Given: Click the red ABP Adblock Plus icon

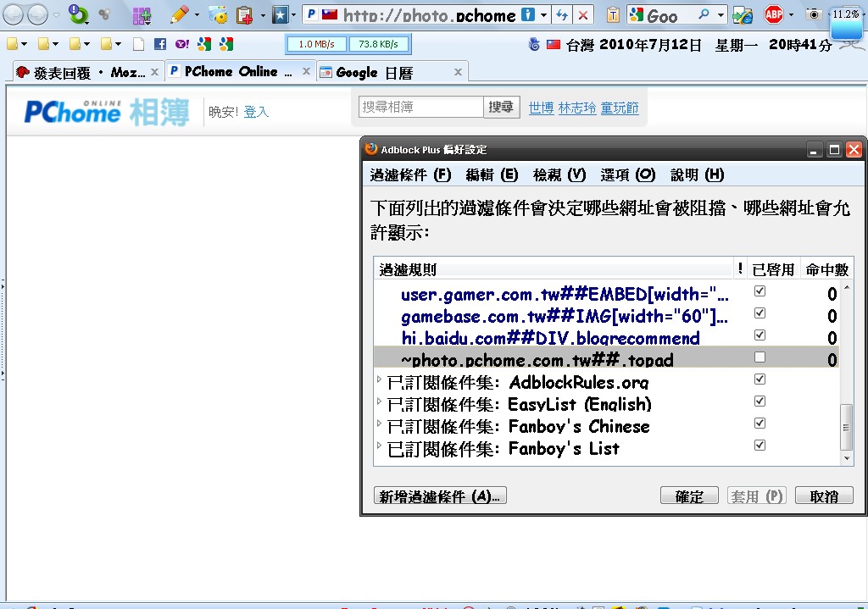Looking at the screenshot, I should click(773, 14).
